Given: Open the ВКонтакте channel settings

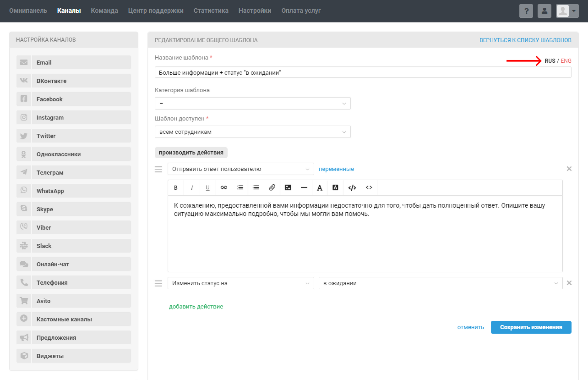Looking at the screenshot, I should (73, 81).
